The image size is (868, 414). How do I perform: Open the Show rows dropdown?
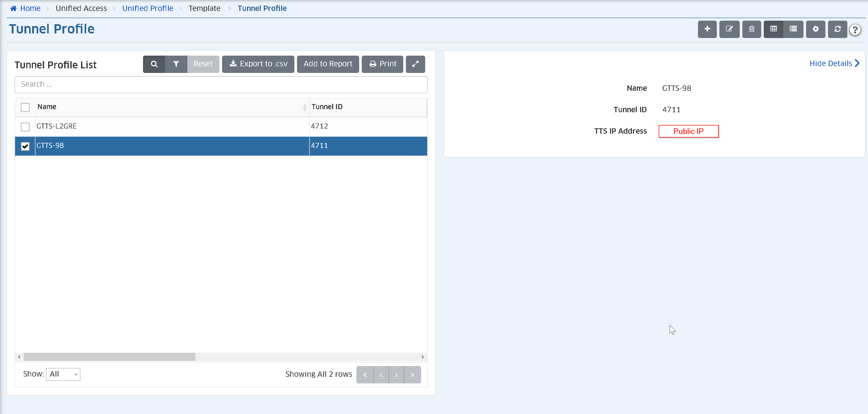pos(63,374)
